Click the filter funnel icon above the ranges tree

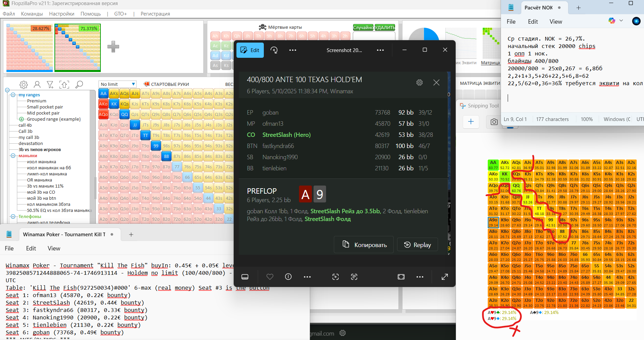point(50,84)
